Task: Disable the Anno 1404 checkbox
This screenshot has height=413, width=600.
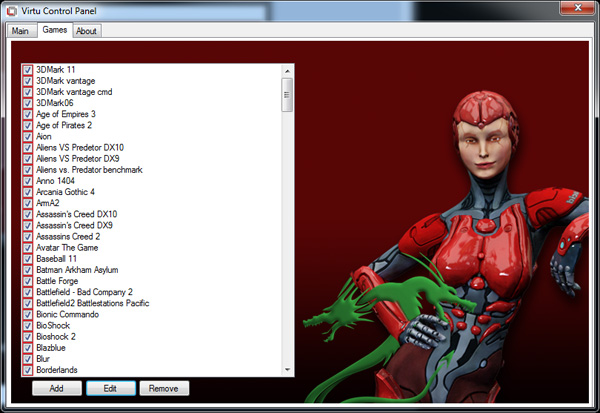Action: pos(28,181)
